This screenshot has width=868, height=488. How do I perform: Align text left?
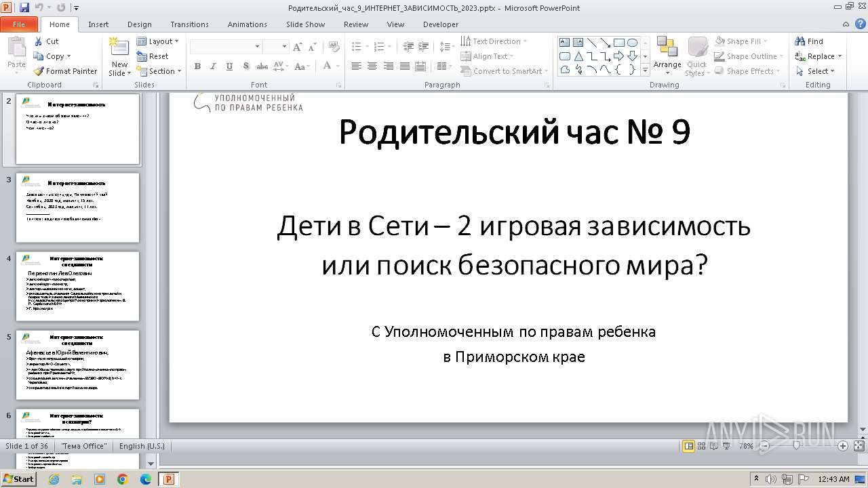357,66
